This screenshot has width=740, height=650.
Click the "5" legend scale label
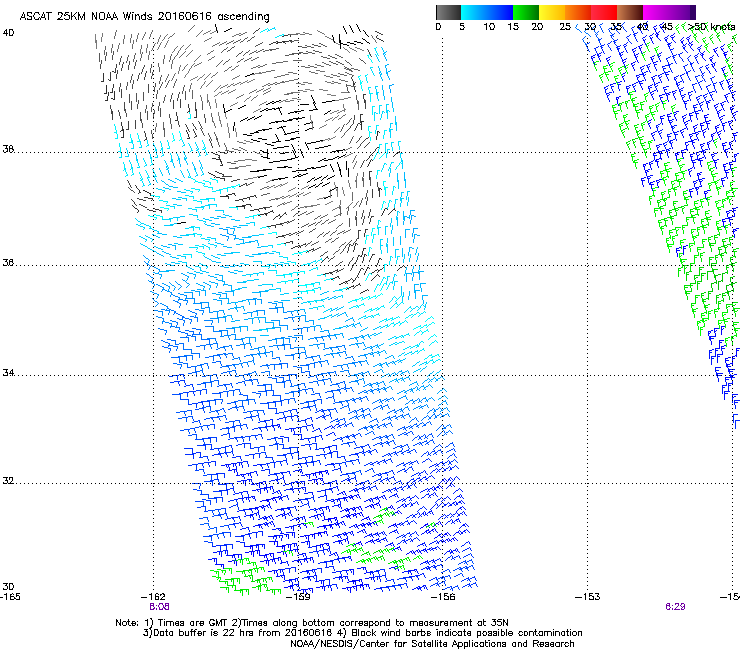point(462,27)
